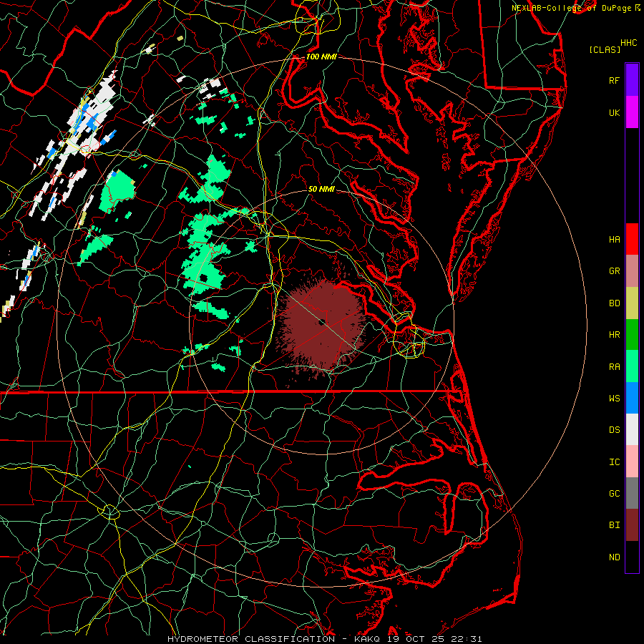Click the brown biological echo area at radar center
Image resolution: width=644 pixels, height=644 pixels.
(321, 324)
